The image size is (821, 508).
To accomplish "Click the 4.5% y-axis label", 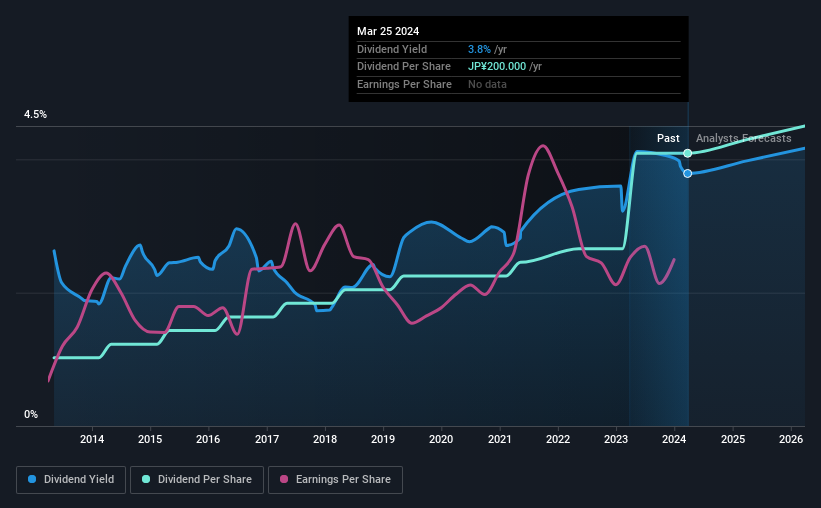I will 35,114.
